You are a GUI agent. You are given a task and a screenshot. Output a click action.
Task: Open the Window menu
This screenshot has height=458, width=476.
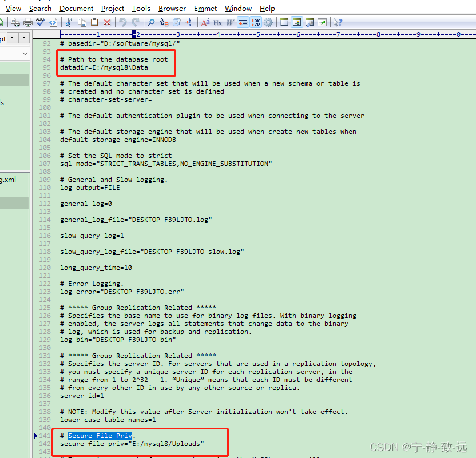tap(239, 9)
